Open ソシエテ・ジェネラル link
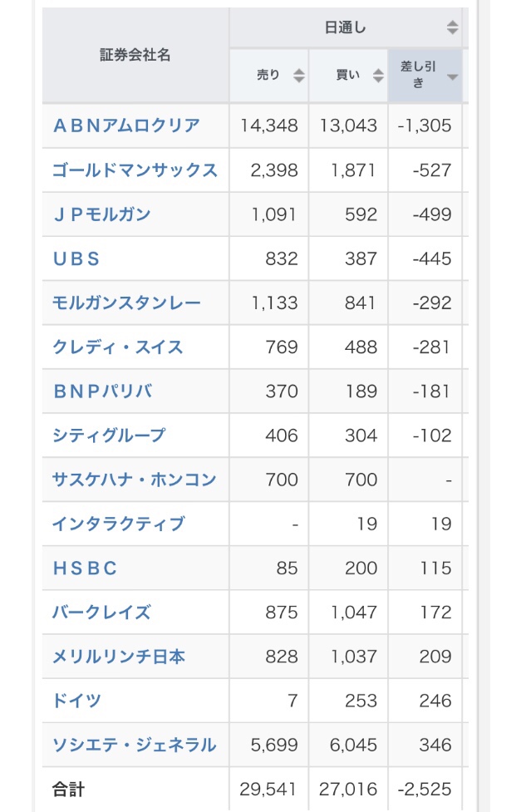Screen dimensions: 531x812 tap(134, 746)
